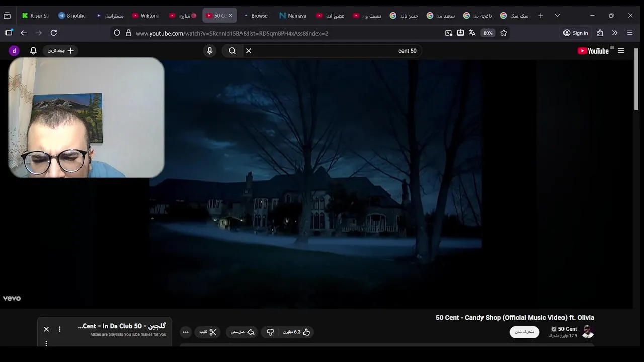
Task: Go to the YouTube home logo
Action: pyautogui.click(x=593, y=51)
